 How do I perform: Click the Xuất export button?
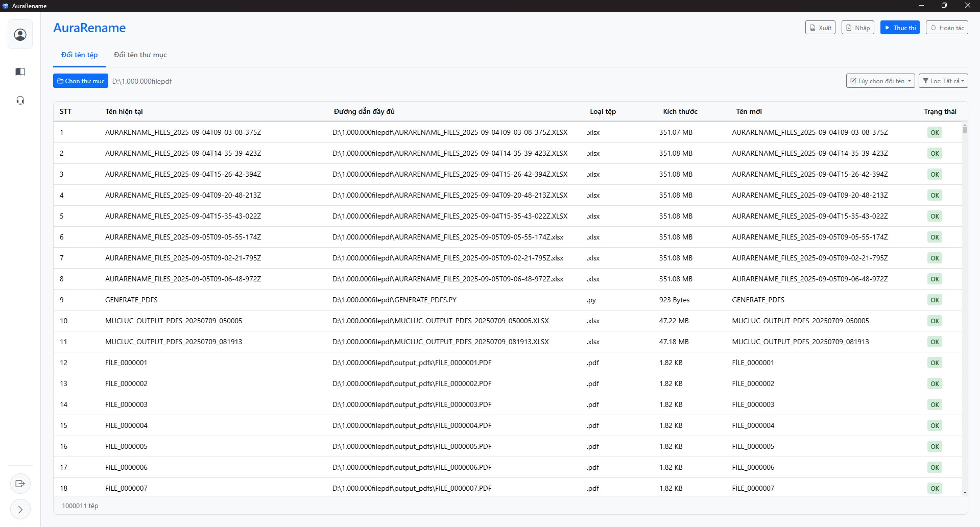click(820, 28)
